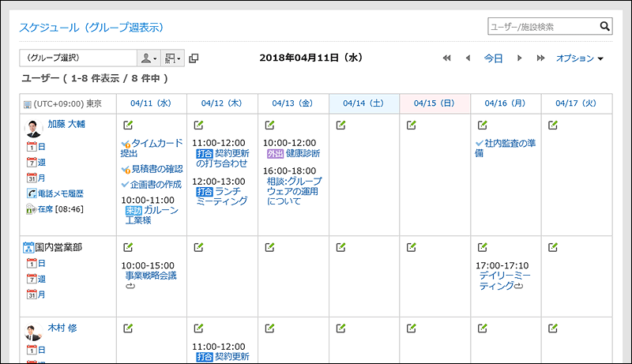Go to previous day arrow
This screenshot has width=632, height=364.
(468, 58)
